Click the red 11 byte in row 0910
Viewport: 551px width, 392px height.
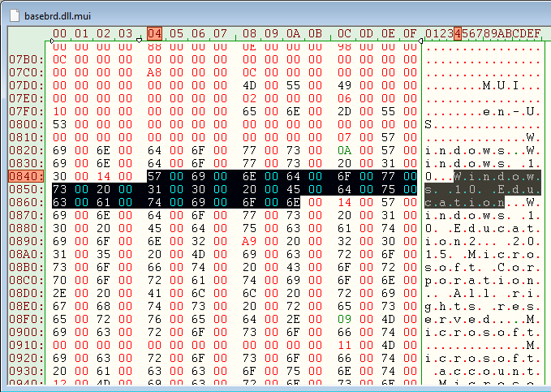coord(344,345)
